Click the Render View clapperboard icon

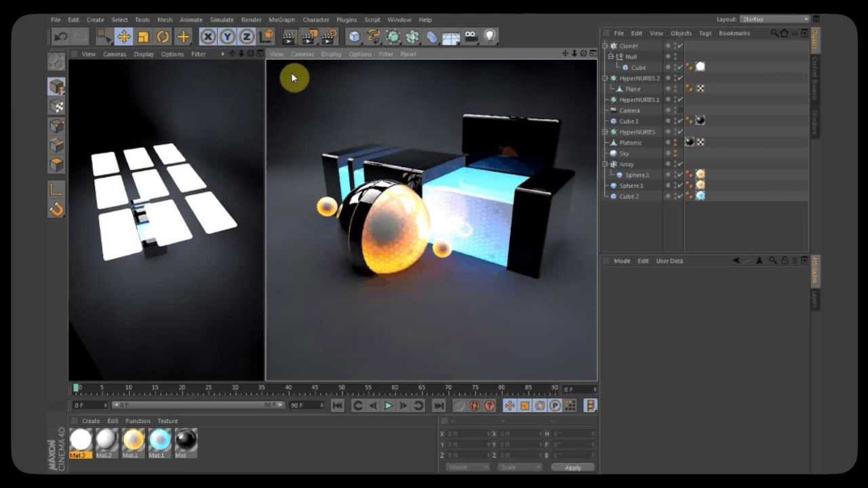tap(290, 37)
